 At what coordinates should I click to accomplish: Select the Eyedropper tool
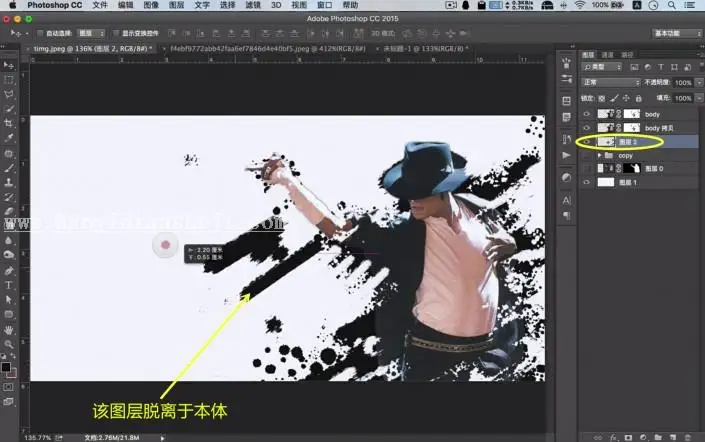pyautogui.click(x=9, y=138)
